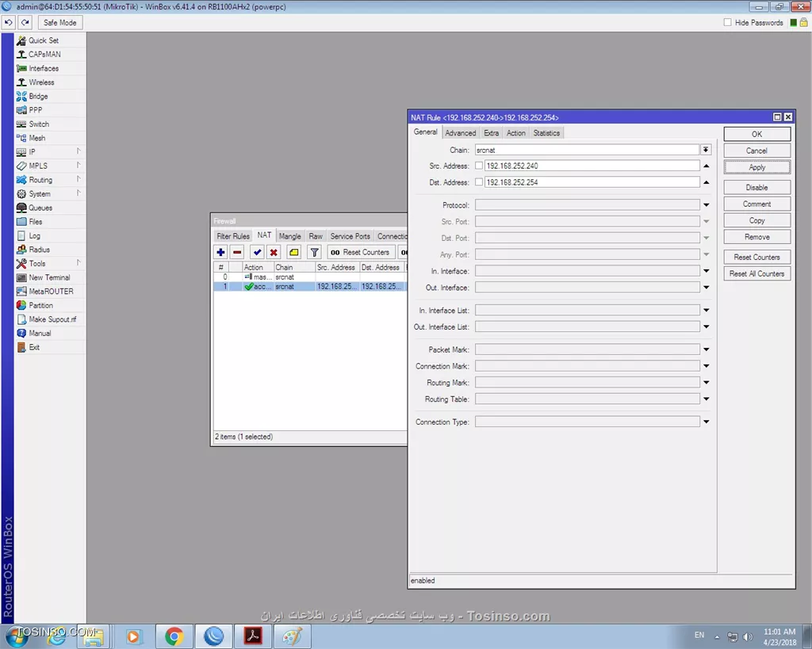Click Reset All Counters in NAT Rule dialog
The width and height of the screenshot is (812, 649).
tap(756, 273)
